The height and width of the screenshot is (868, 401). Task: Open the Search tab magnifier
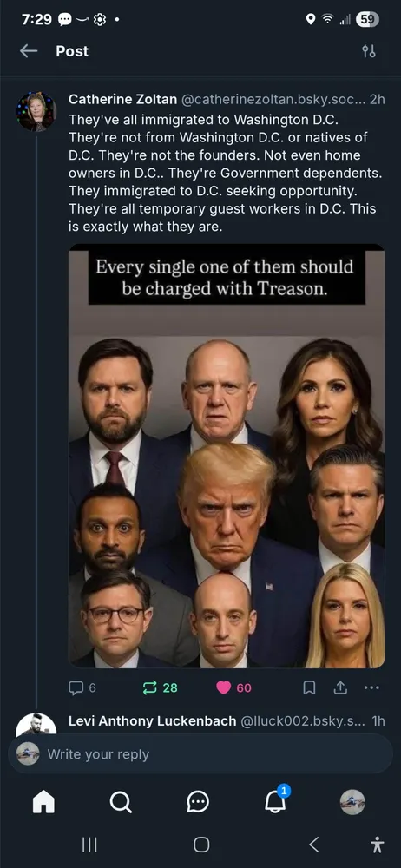(x=120, y=801)
